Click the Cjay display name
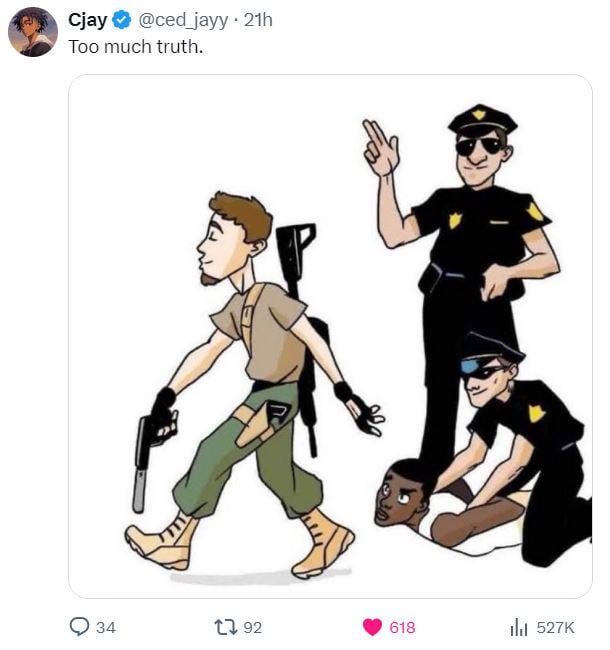Image resolution: width=610 pixels, height=650 pixels. 88,20
